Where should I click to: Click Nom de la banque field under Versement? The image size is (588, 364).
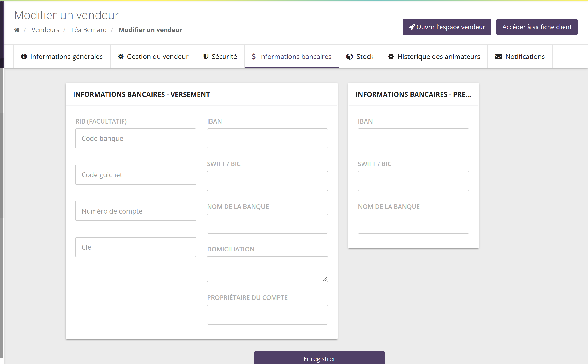pyautogui.click(x=267, y=224)
